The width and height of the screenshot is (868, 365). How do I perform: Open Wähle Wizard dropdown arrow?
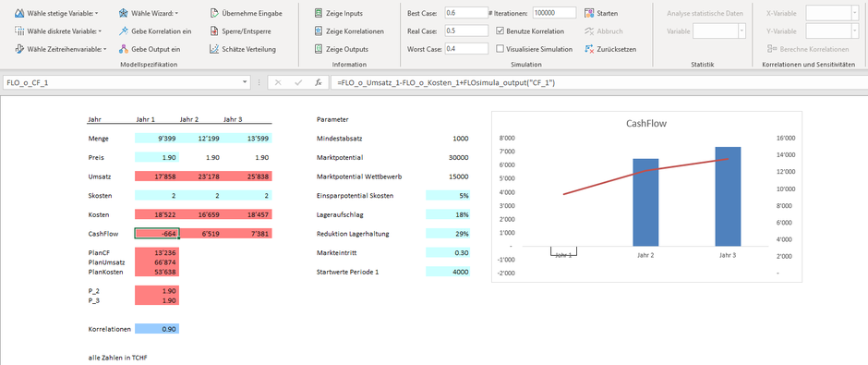click(x=176, y=13)
